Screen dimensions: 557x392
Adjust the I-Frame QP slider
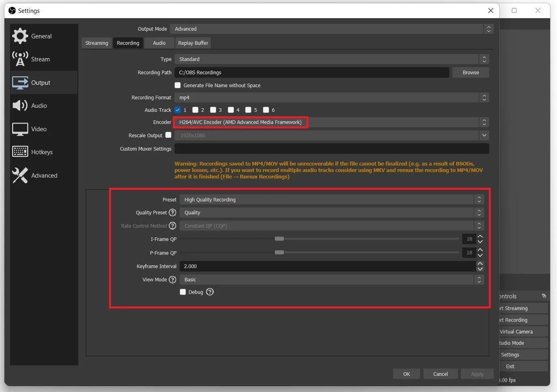279,239
